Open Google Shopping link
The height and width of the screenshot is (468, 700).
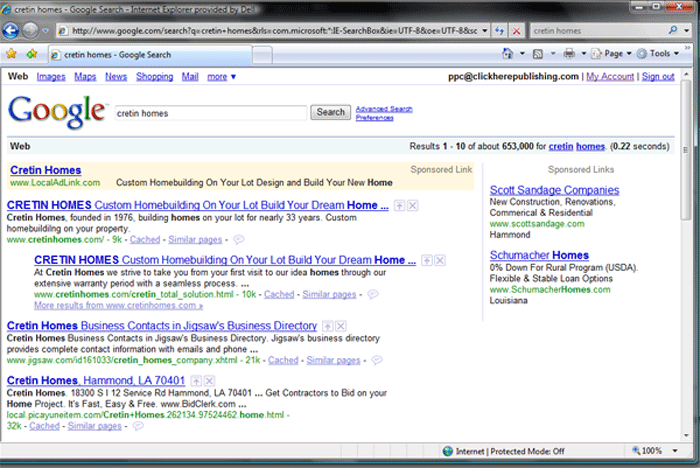click(x=154, y=77)
